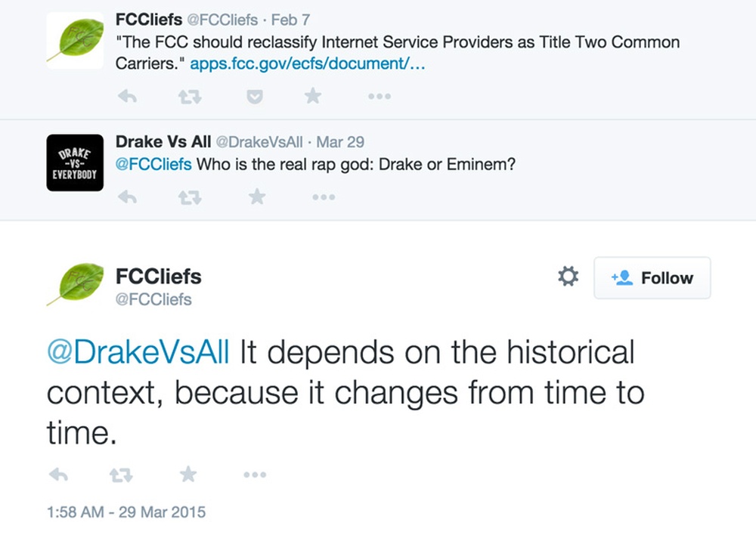The image size is (756, 535).
Task: Open the gear settings dropdown
Action: pos(568,277)
